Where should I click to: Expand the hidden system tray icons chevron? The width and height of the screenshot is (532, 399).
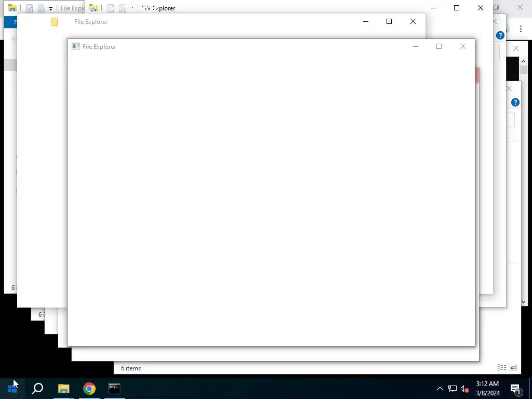point(440,389)
